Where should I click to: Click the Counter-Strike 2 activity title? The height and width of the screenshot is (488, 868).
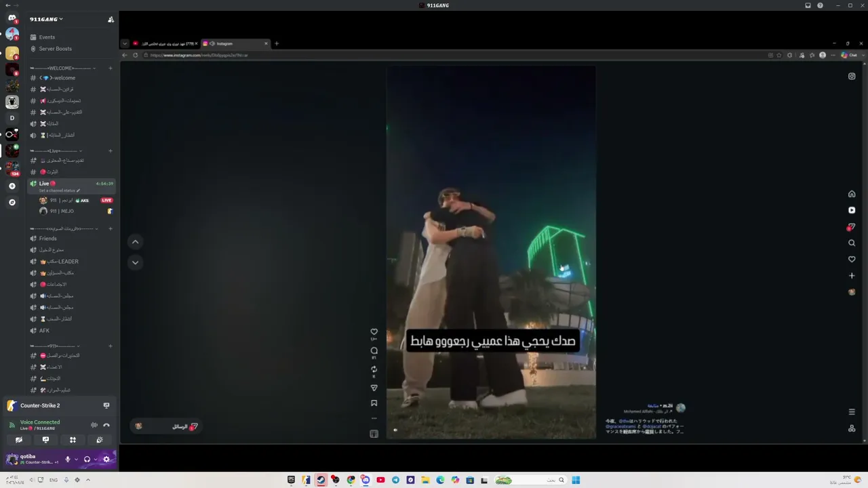[x=40, y=405]
